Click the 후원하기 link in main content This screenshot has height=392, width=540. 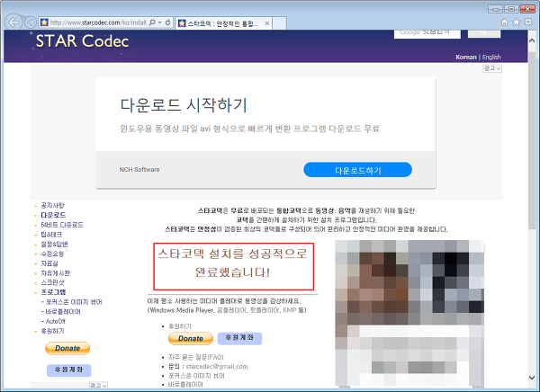(x=179, y=326)
